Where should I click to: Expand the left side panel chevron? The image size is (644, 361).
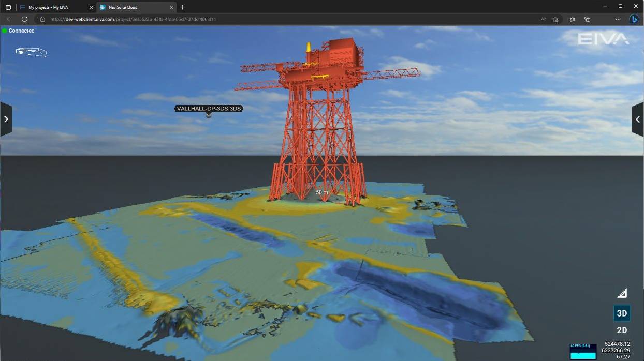[x=6, y=119]
